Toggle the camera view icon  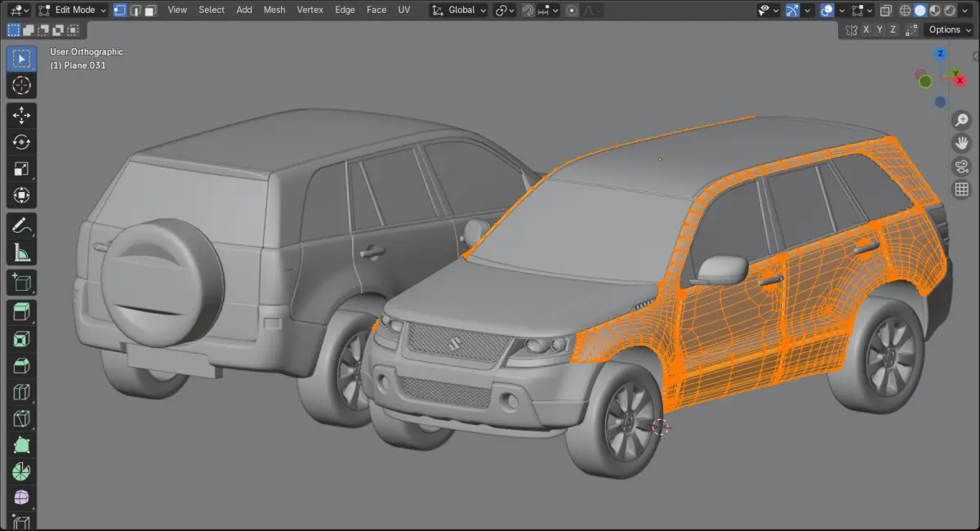point(961,167)
